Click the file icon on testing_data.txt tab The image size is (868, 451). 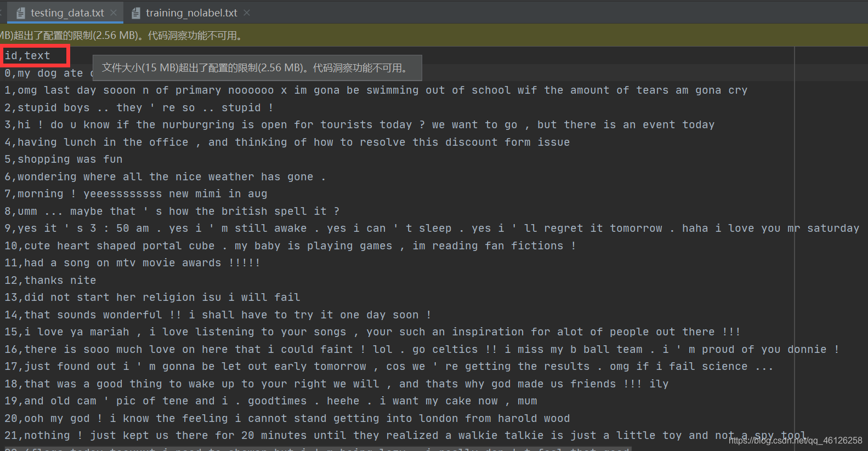point(21,13)
